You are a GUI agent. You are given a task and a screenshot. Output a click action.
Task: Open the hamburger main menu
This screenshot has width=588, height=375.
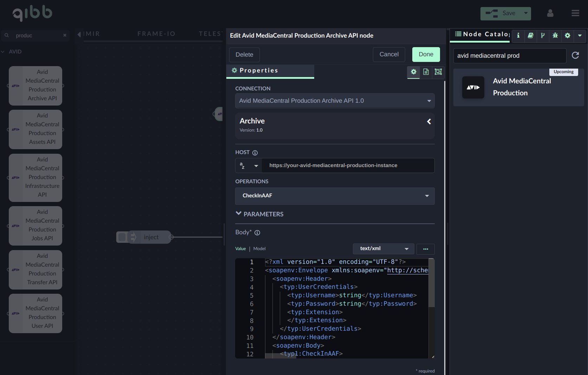pyautogui.click(x=575, y=13)
